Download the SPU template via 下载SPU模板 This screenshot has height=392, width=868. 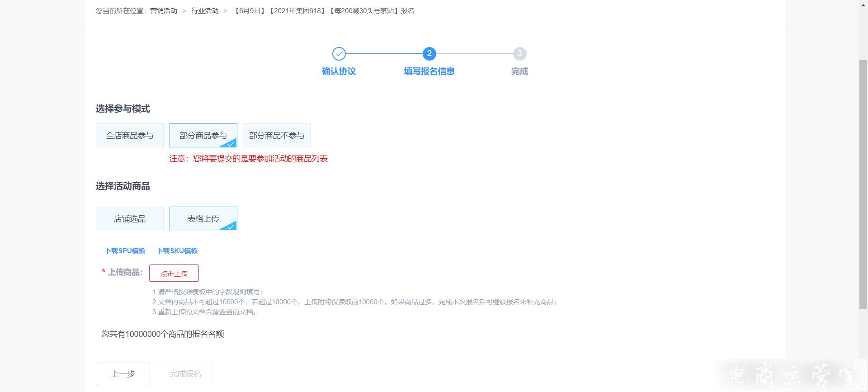click(x=125, y=250)
